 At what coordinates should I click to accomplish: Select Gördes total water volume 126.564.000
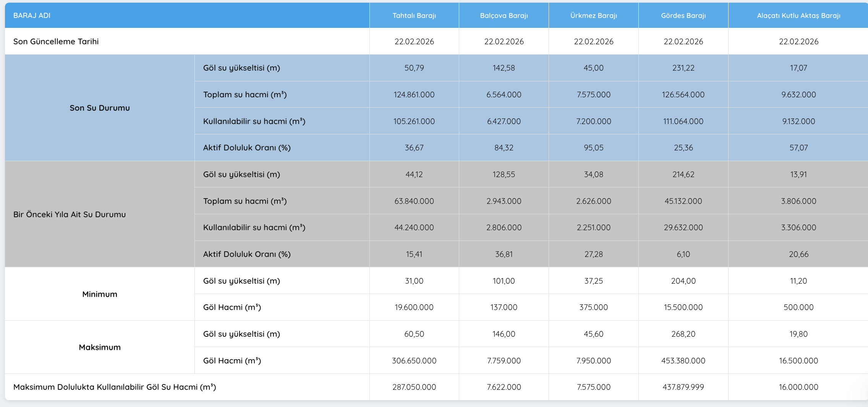(683, 95)
